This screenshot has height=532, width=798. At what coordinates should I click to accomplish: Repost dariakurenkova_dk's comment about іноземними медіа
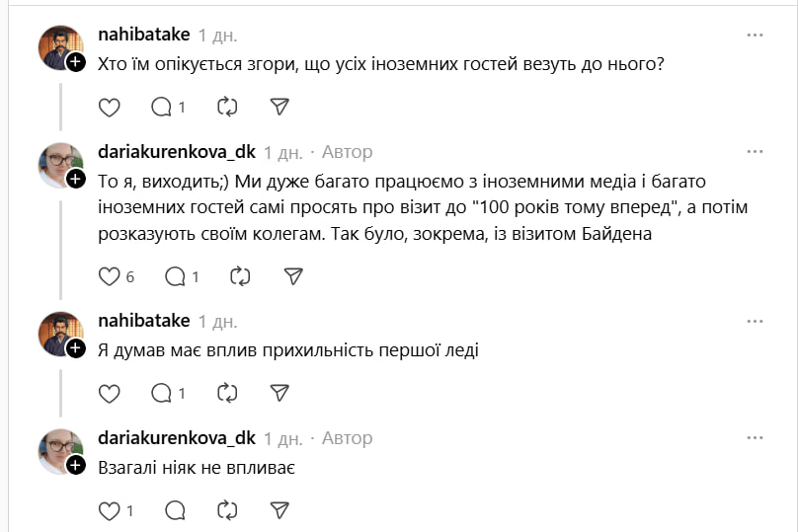(241, 276)
